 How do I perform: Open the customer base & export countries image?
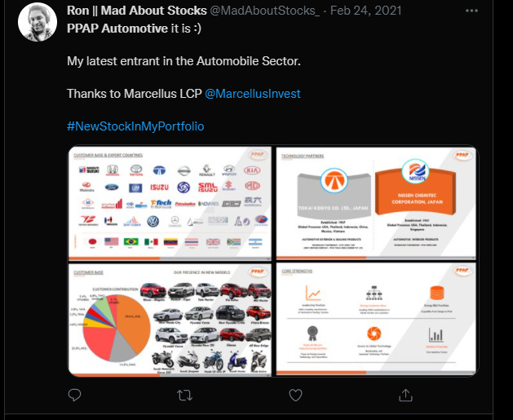(x=170, y=203)
